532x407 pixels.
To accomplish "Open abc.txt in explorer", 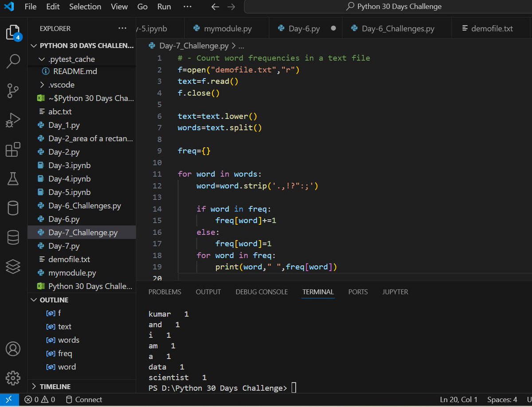I will [x=82, y=112].
